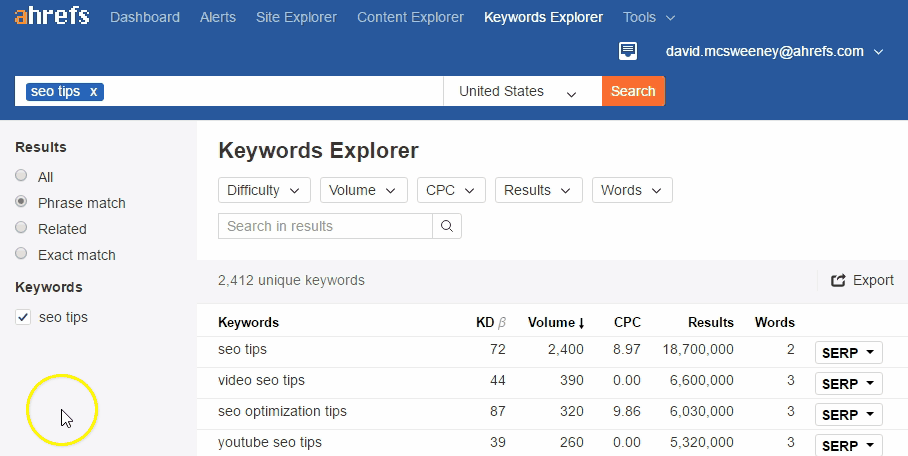
Task: Click the '2,412 unique keywords' text
Action: click(291, 280)
